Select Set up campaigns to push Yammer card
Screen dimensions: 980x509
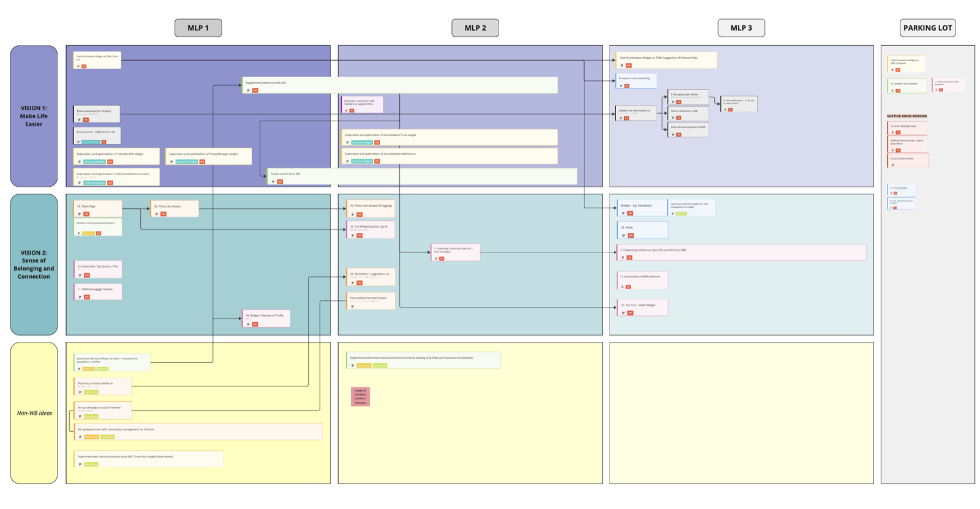pos(102,410)
